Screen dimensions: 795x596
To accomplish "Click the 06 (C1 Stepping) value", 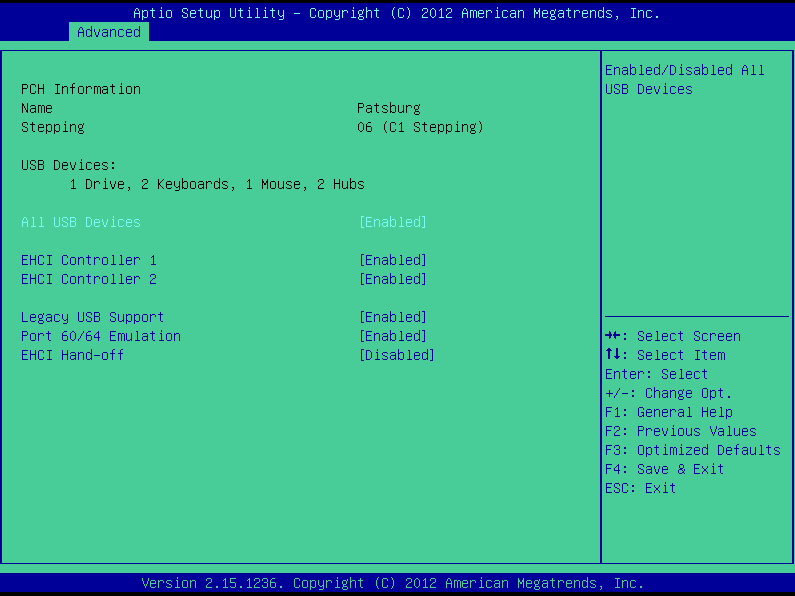I will click(x=420, y=127).
